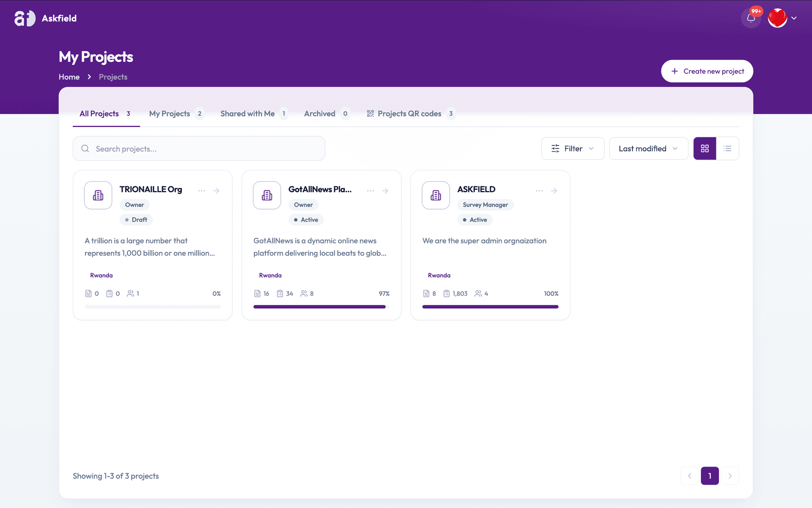Click TRIONAILLE Org project title
The height and width of the screenshot is (508, 812).
[x=151, y=189]
